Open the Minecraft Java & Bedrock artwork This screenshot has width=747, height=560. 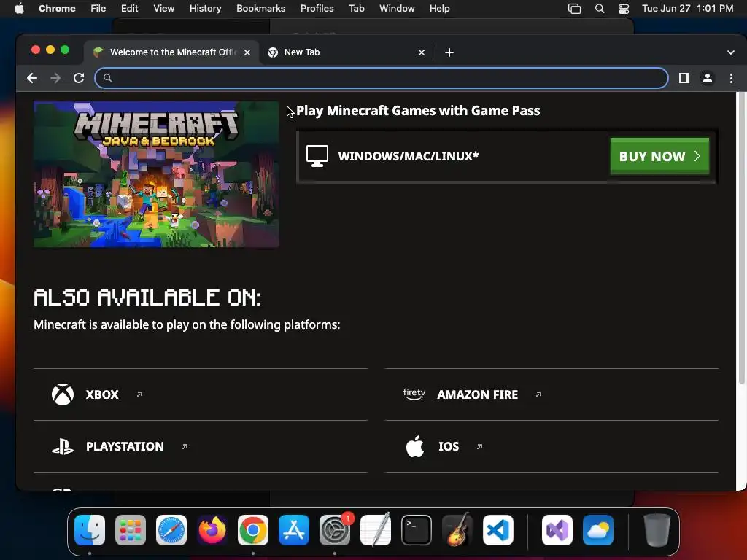156,174
